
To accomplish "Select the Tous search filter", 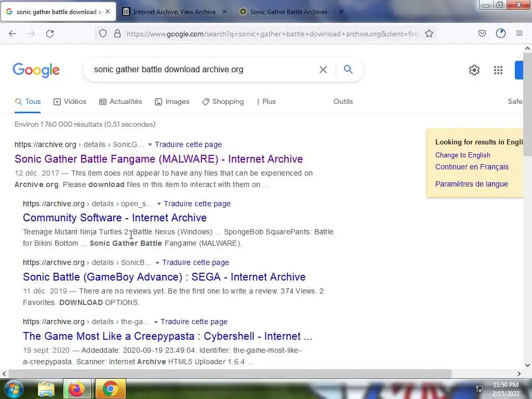I will 28,101.
